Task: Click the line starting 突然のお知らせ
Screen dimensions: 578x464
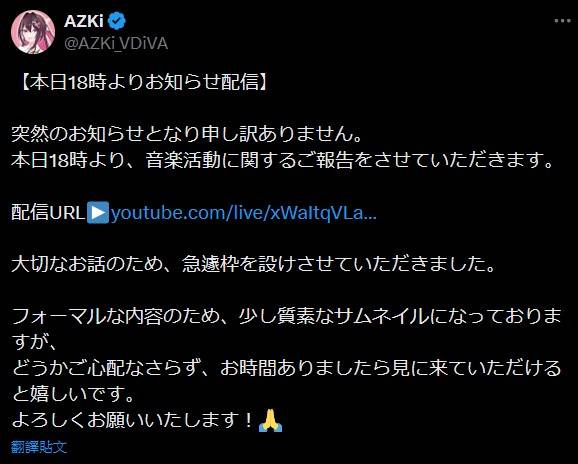Action: pyautogui.click(x=187, y=134)
